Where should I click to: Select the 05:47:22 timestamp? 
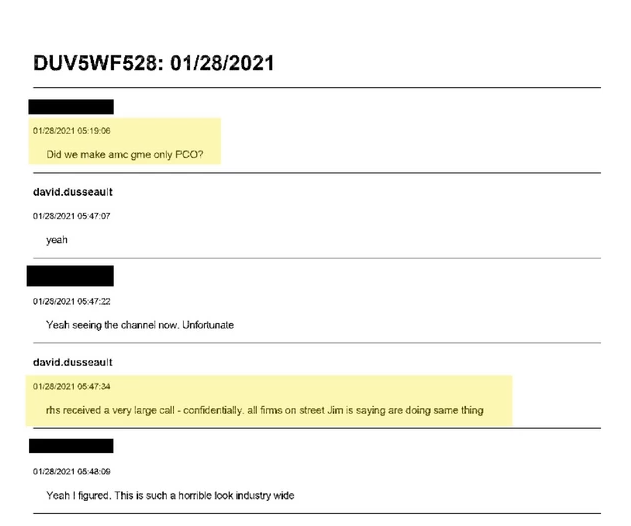point(71,301)
